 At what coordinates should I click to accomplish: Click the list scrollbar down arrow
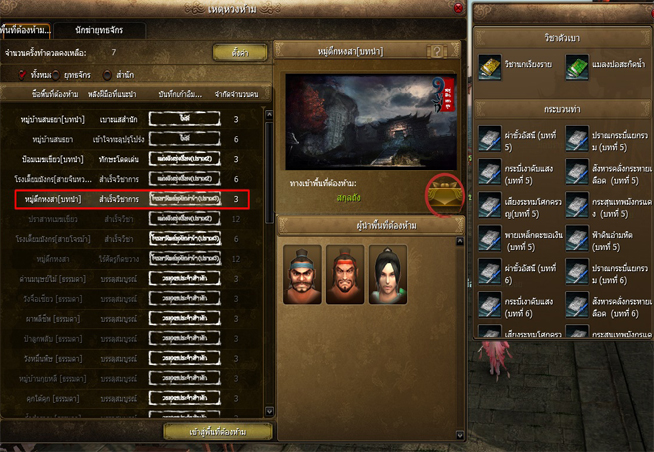pos(269,412)
